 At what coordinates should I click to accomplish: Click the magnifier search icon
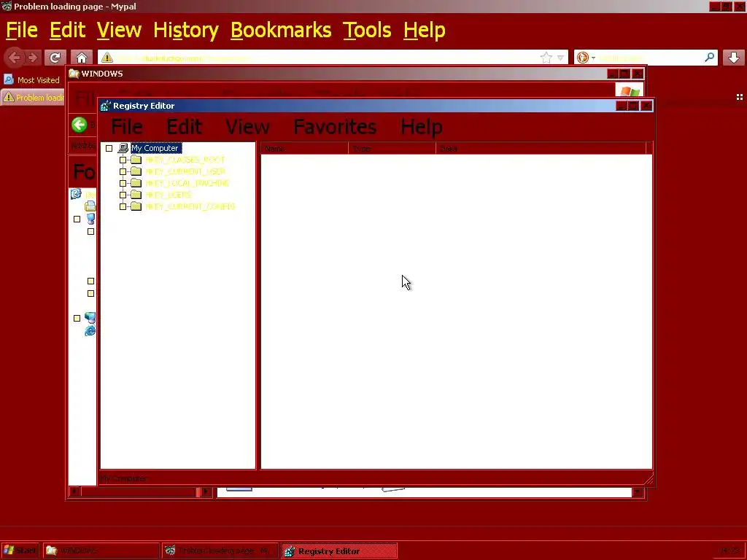(x=709, y=58)
